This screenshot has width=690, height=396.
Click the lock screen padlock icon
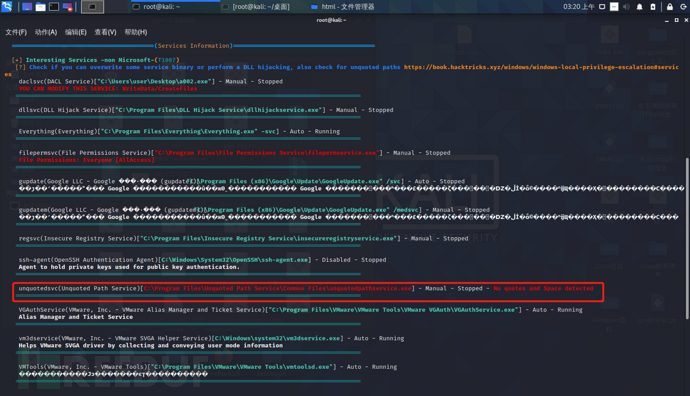click(670, 7)
